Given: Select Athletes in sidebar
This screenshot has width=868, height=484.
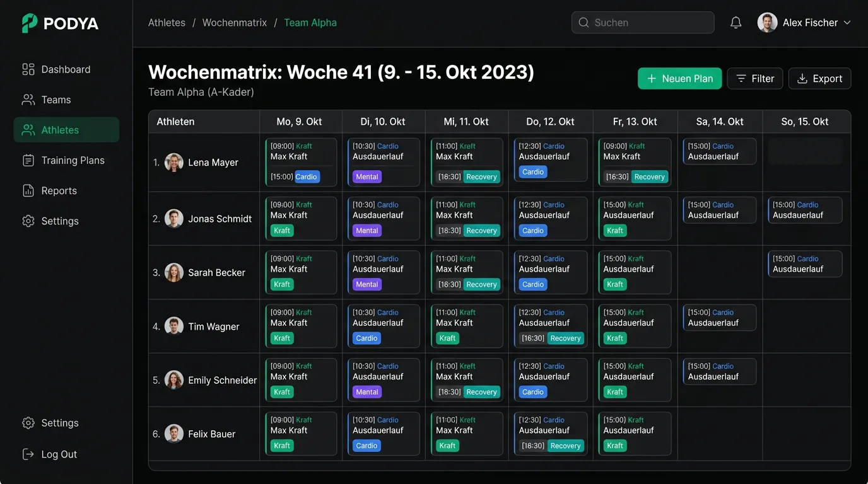Looking at the screenshot, I should (66, 130).
